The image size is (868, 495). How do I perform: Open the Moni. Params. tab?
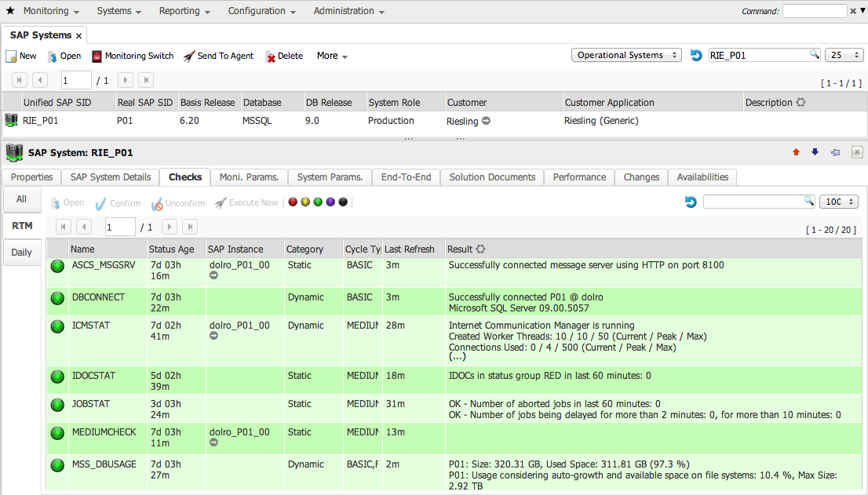[x=249, y=177]
